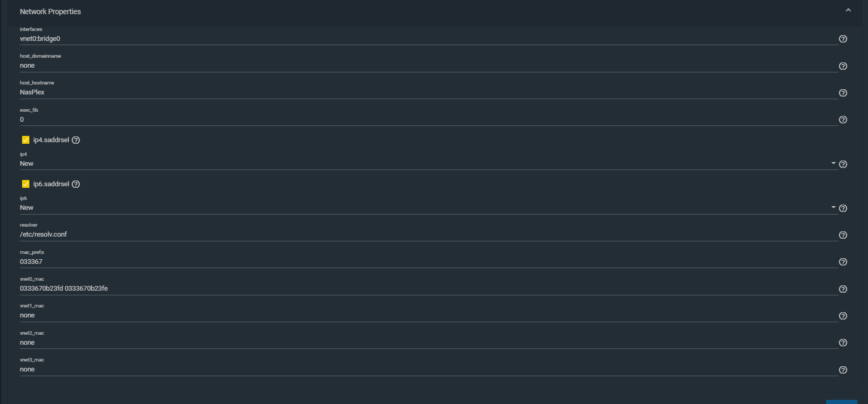The image size is (868, 404).
Task: Click the Network Properties panel header
Action: (x=435, y=12)
